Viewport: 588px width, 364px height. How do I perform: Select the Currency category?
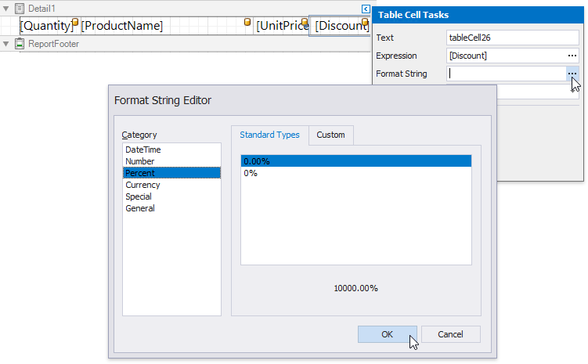pyautogui.click(x=142, y=185)
